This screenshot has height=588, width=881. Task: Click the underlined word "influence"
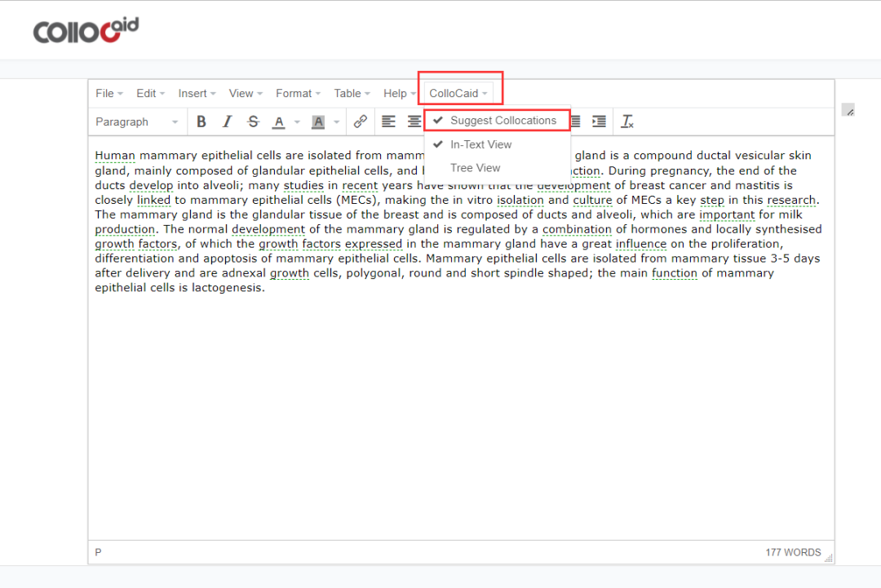[x=641, y=245]
